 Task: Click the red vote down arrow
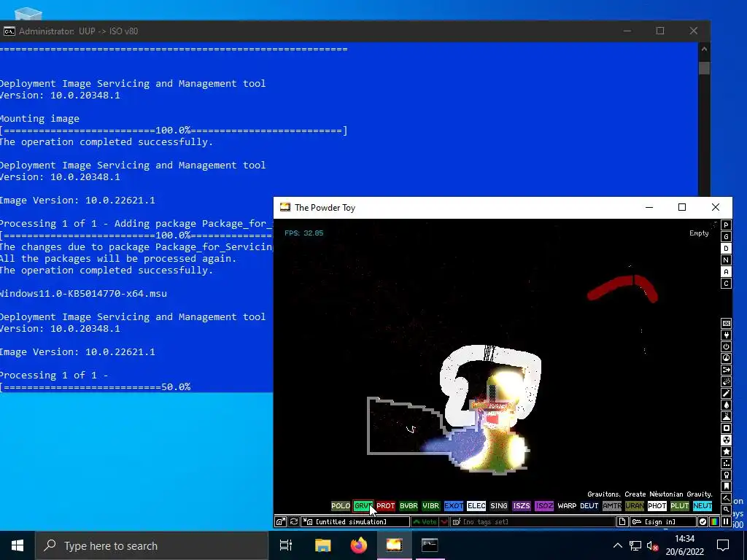coord(444,522)
